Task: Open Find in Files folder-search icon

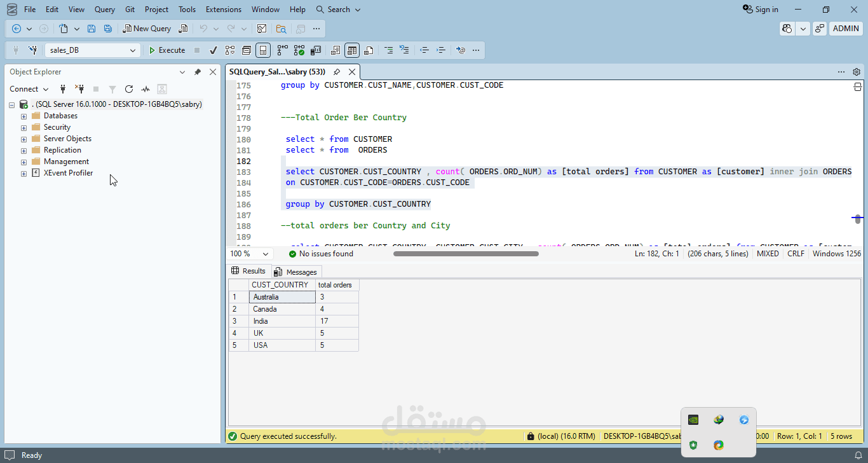Action: click(x=281, y=29)
